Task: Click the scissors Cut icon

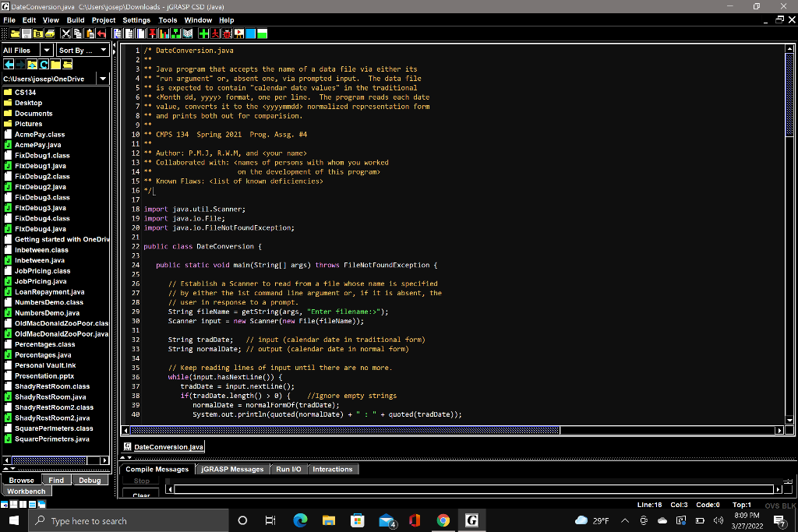Action: [x=66, y=34]
